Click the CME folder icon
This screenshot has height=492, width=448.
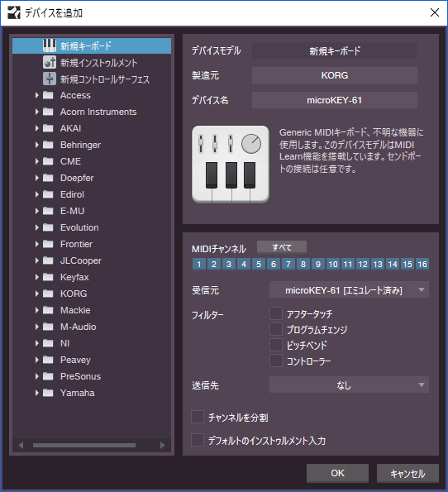(x=48, y=161)
